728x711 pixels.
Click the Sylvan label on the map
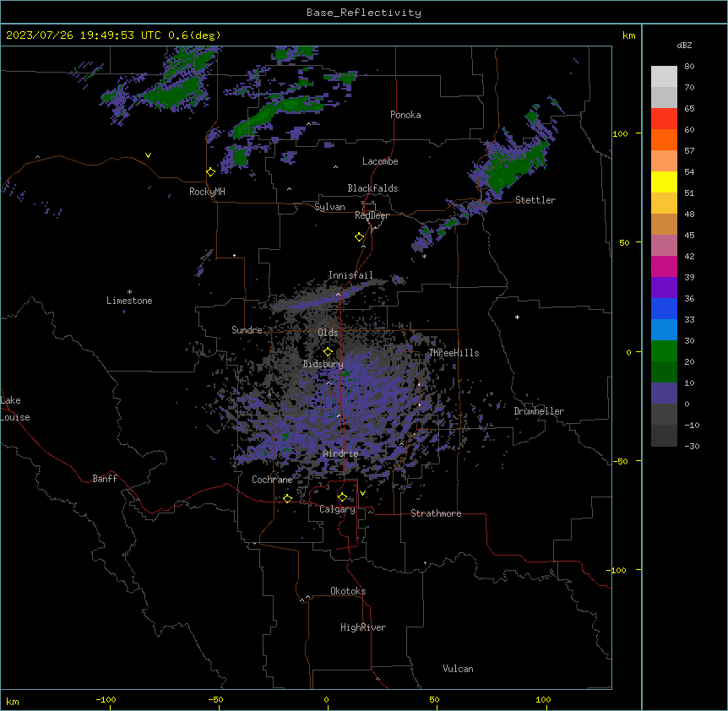(329, 207)
